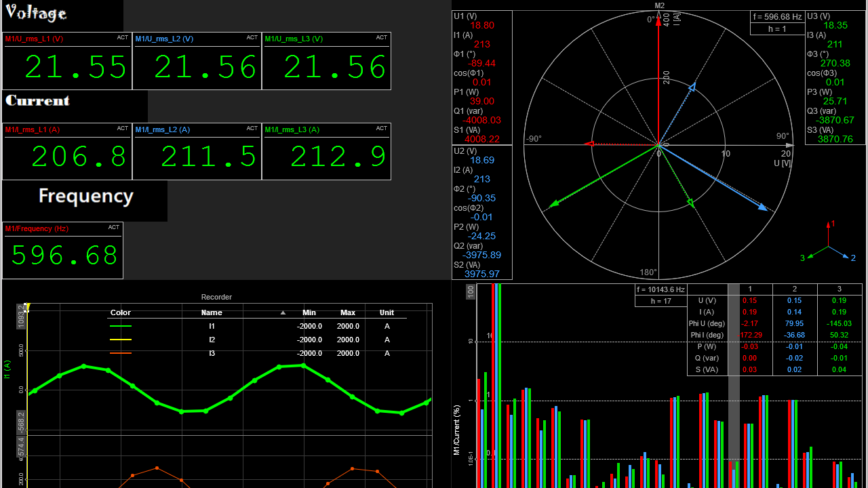This screenshot has width=868, height=488.
Task: Click column header 3 in the harmonic table
Action: click(x=840, y=289)
